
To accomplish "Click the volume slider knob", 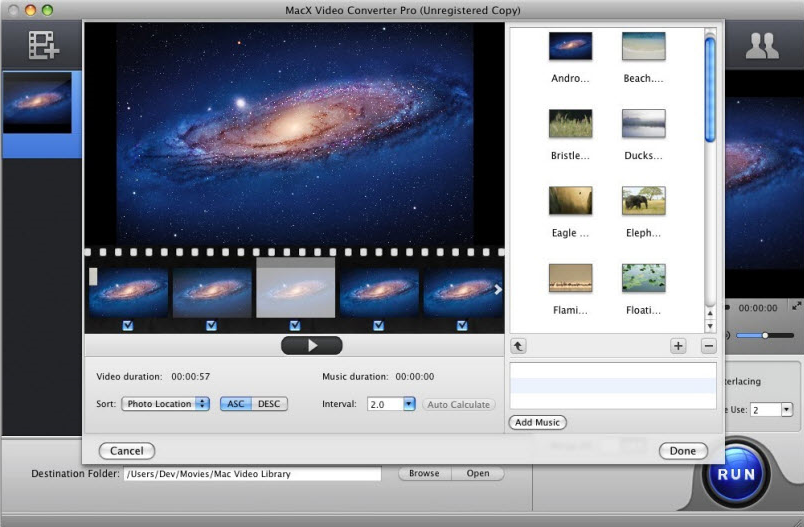I will click(765, 335).
